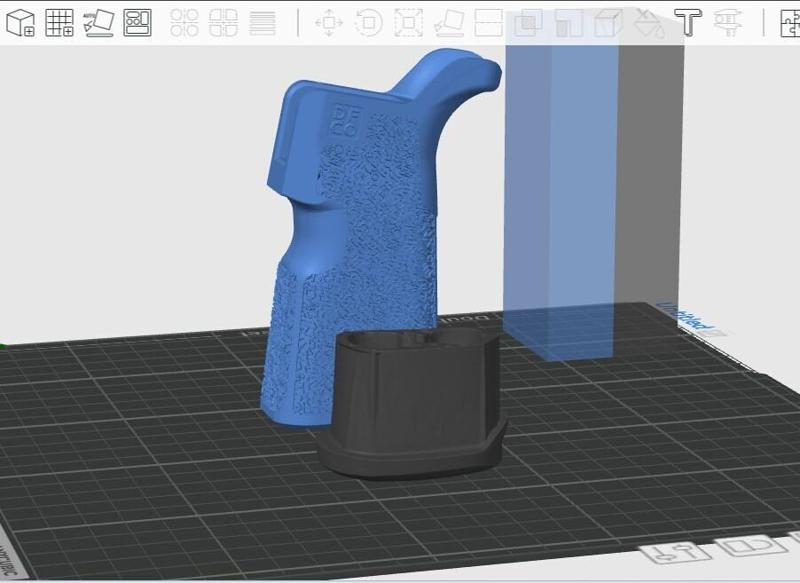
Task: Select the Text shape tool
Action: 688,23
